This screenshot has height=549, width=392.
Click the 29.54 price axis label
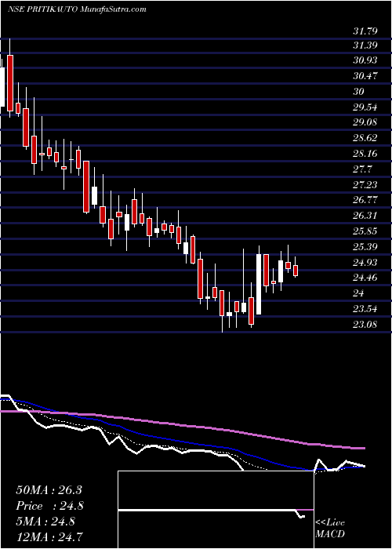tap(365, 107)
